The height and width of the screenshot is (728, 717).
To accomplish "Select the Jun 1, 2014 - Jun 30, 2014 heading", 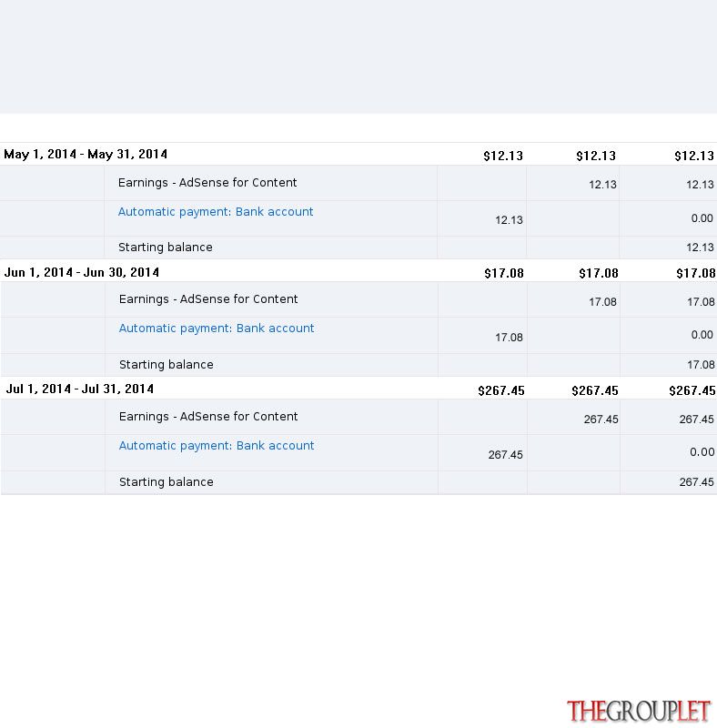I will (82, 272).
